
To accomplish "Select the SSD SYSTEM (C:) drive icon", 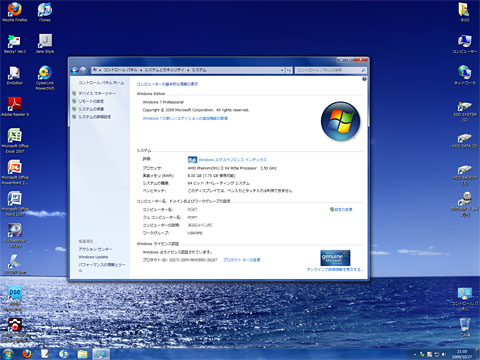I will 464,111.
